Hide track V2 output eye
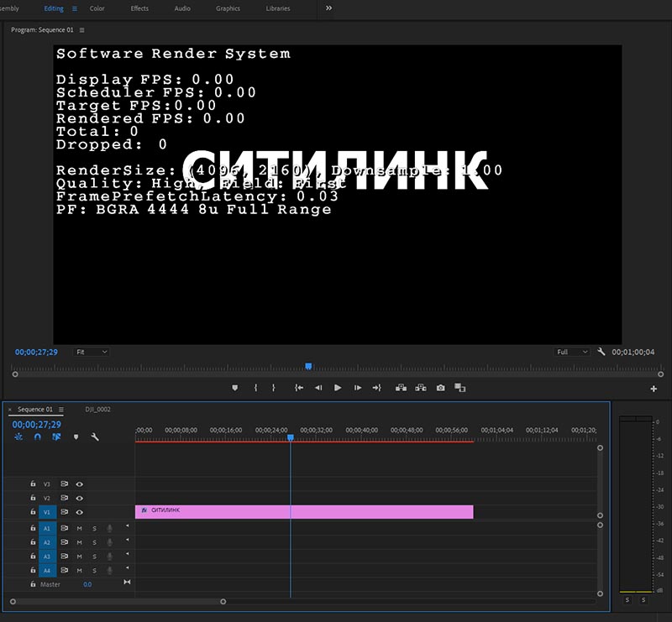The height and width of the screenshot is (622, 672). pyautogui.click(x=79, y=499)
